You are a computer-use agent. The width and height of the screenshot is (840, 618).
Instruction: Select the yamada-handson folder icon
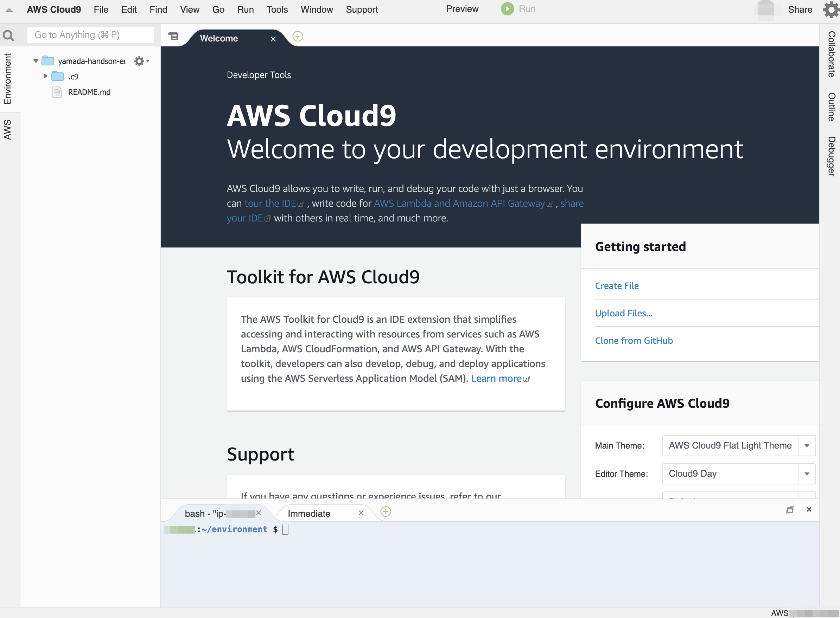coord(47,60)
